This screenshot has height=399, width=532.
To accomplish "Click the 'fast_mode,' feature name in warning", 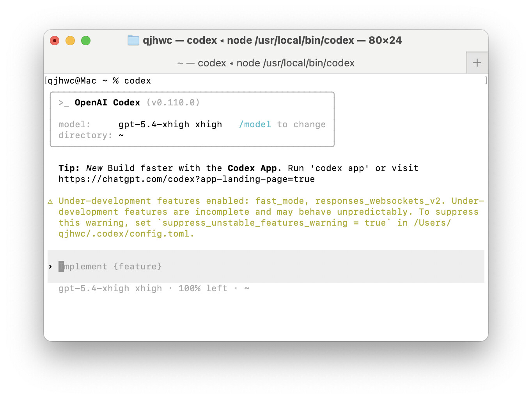I will [x=282, y=201].
